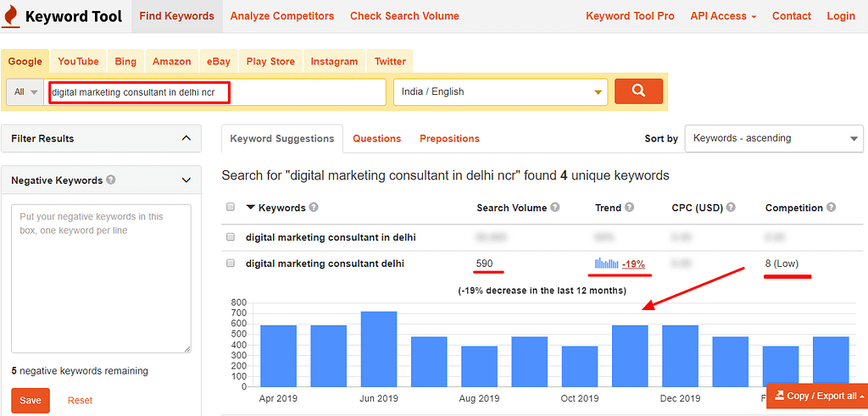Save the negative keywords
This screenshot has height=416, width=868.
[31, 401]
